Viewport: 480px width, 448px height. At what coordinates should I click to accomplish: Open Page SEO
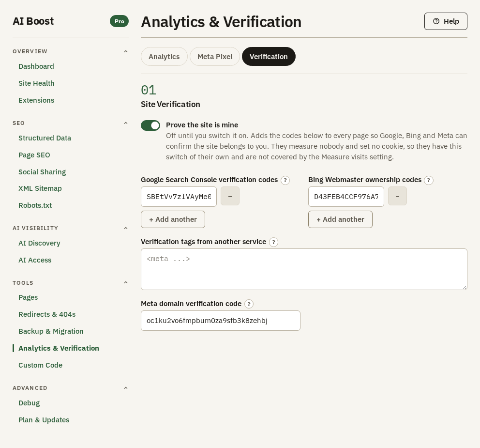34,155
